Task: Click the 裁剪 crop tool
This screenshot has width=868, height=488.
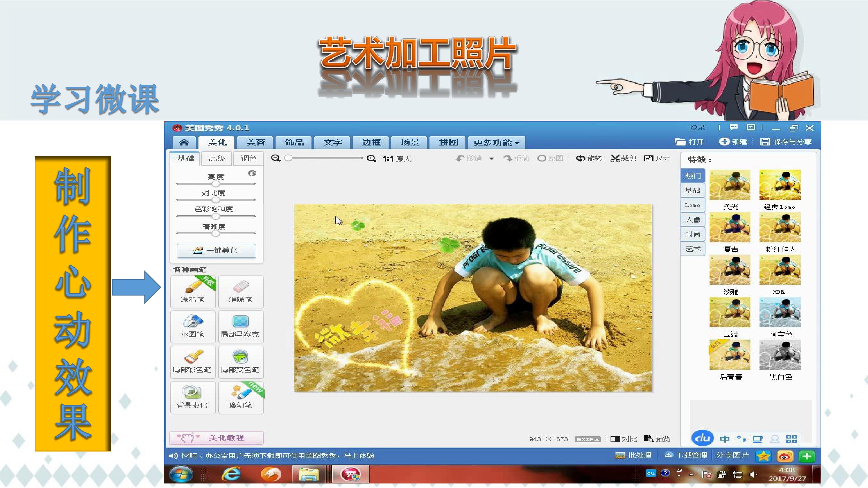Action: [x=623, y=158]
